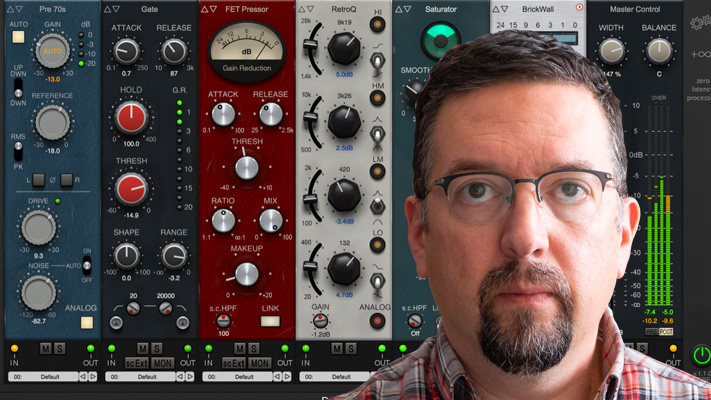Toggle the RetroQ ANALOG red button

pos(377,322)
